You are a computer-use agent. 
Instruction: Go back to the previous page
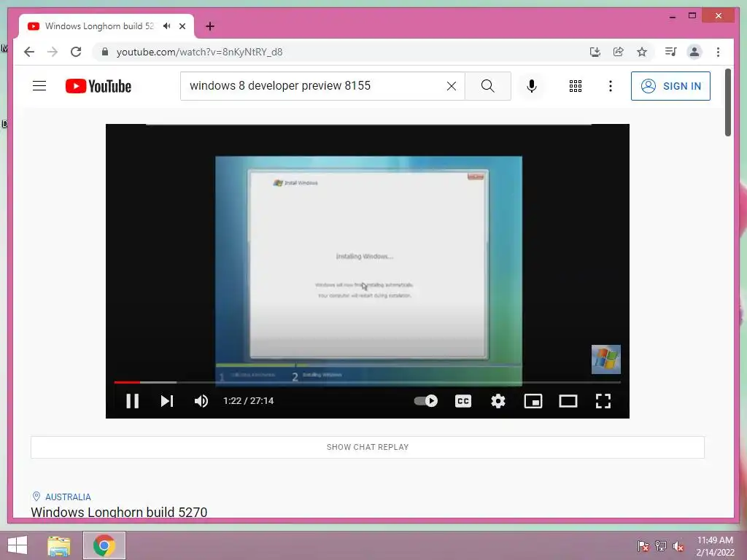[29, 52]
